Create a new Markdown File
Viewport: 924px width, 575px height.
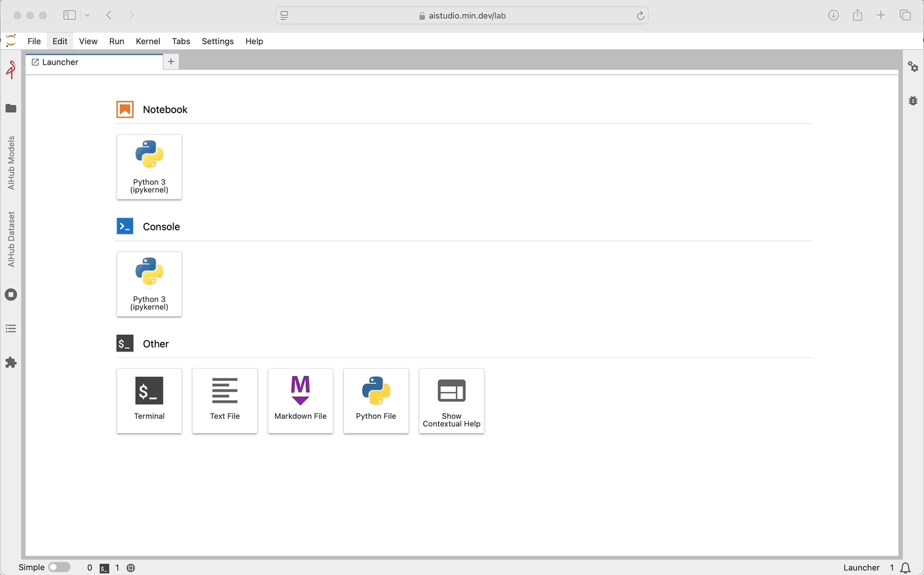(x=301, y=400)
